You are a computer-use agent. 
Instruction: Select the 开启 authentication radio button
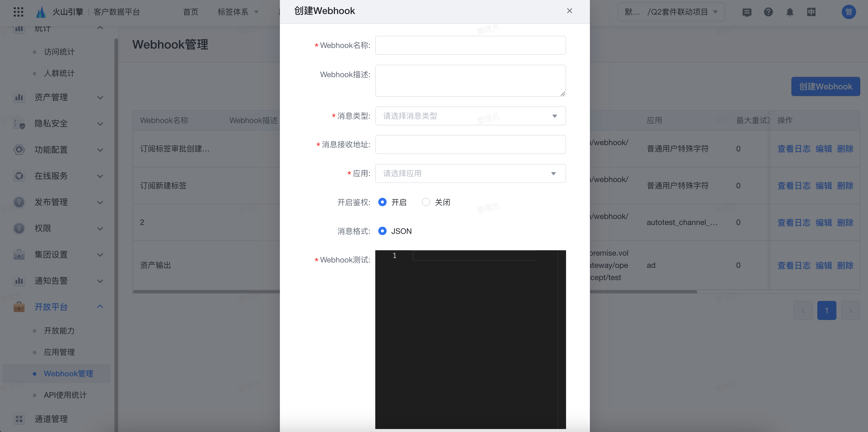click(382, 202)
